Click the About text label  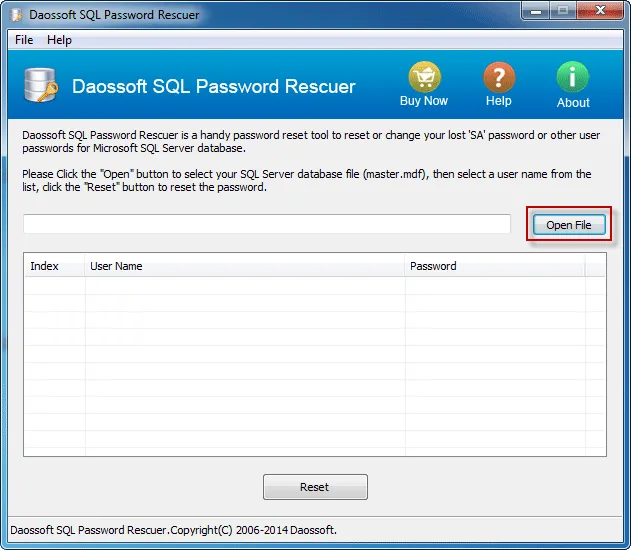tap(573, 103)
